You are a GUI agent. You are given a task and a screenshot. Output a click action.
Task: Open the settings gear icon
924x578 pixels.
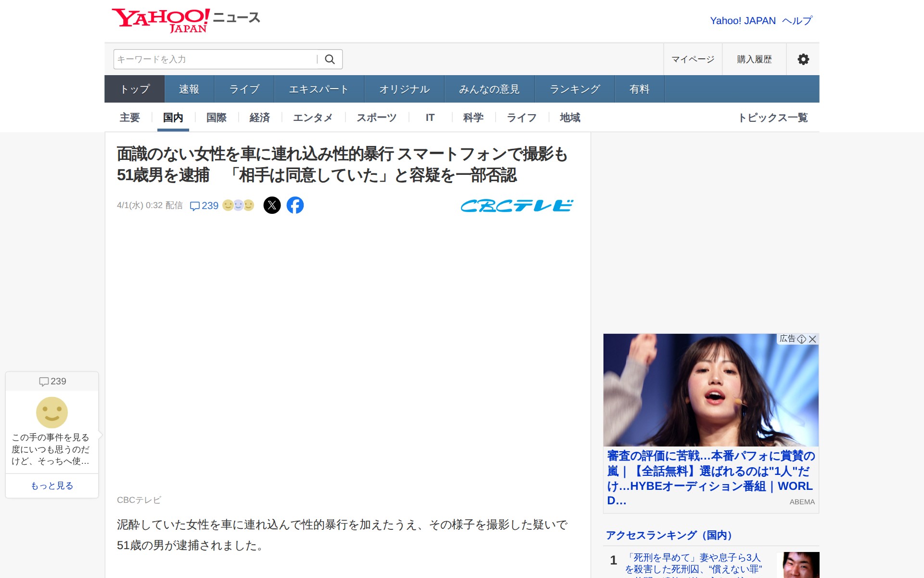[803, 59]
